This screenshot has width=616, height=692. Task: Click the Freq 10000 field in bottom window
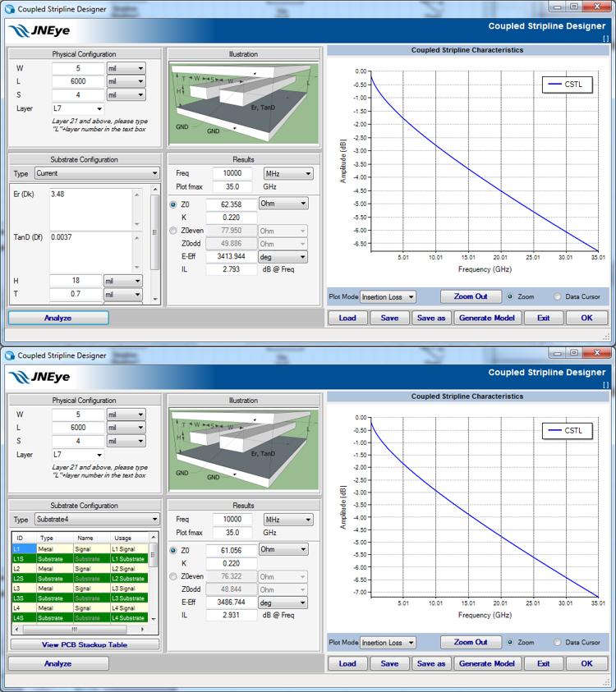pos(232,520)
